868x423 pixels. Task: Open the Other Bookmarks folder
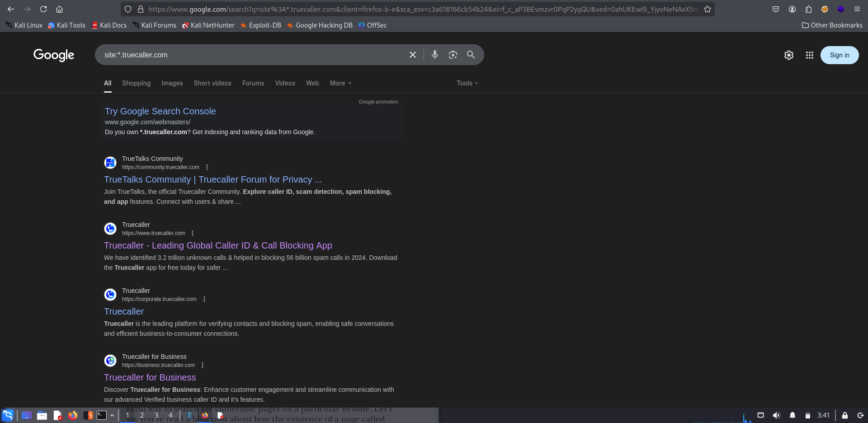coord(832,25)
